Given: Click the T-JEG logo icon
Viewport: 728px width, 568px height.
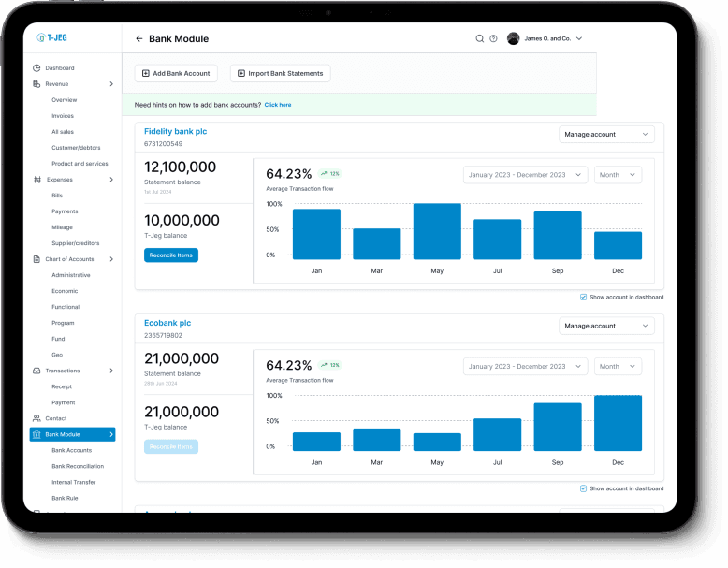Looking at the screenshot, I should pos(41,38).
